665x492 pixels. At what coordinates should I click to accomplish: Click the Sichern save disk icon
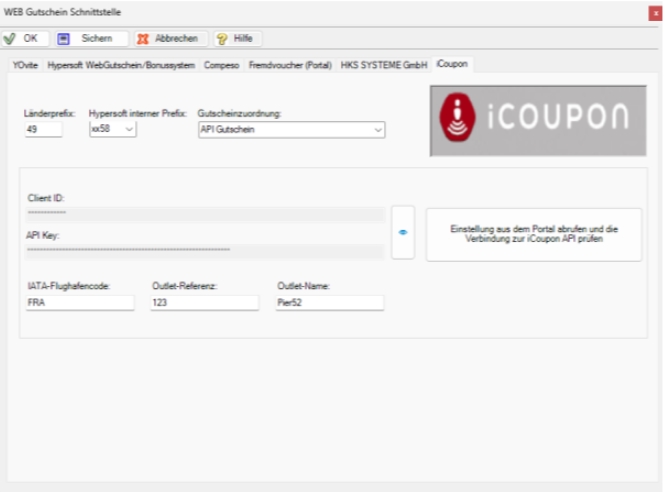tap(64, 39)
